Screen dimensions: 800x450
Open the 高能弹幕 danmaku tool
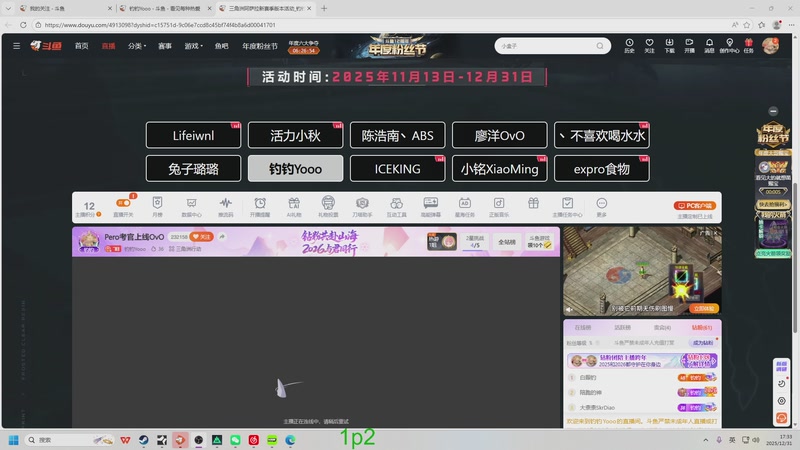point(431,207)
